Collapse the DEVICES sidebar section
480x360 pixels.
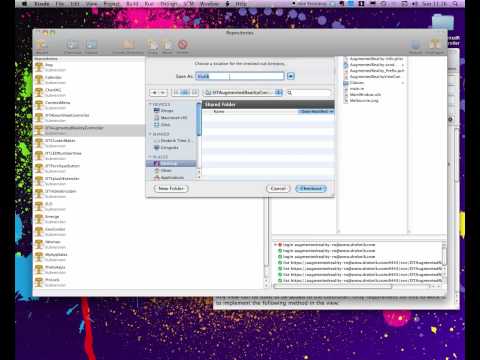(150, 104)
